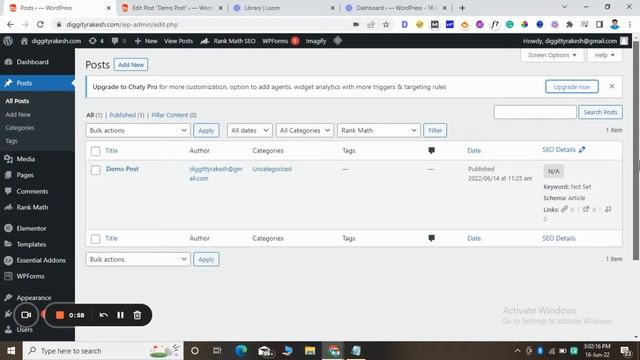
Task: Pause the Loom recording
Action: click(x=120, y=315)
